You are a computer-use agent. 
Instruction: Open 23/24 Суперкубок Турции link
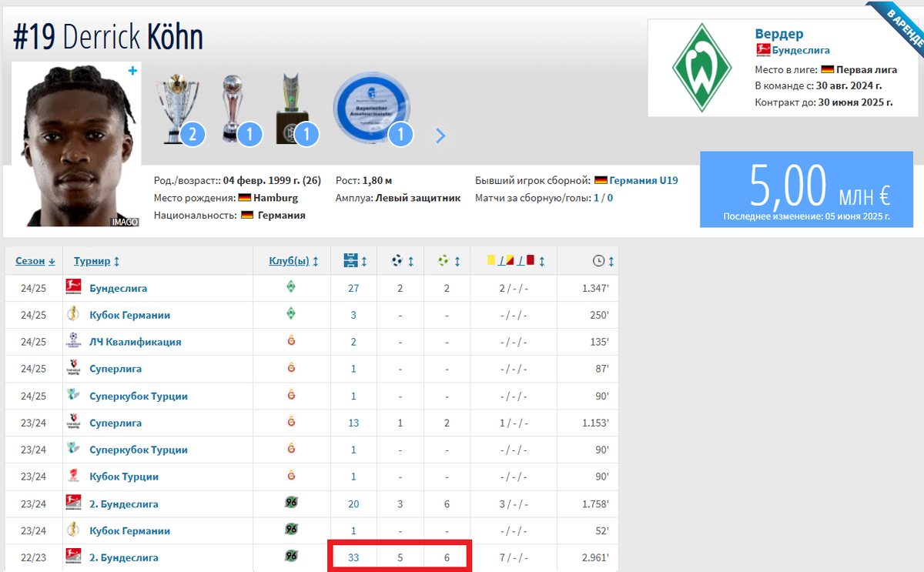click(139, 450)
